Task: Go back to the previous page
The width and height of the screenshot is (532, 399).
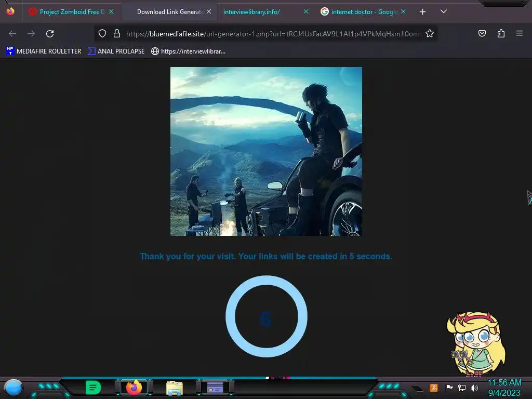Action: 12,34
